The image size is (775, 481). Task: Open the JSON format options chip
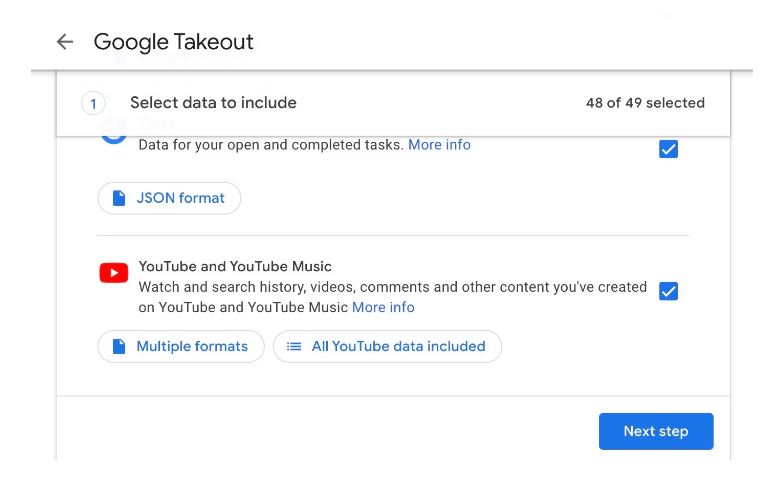169,198
